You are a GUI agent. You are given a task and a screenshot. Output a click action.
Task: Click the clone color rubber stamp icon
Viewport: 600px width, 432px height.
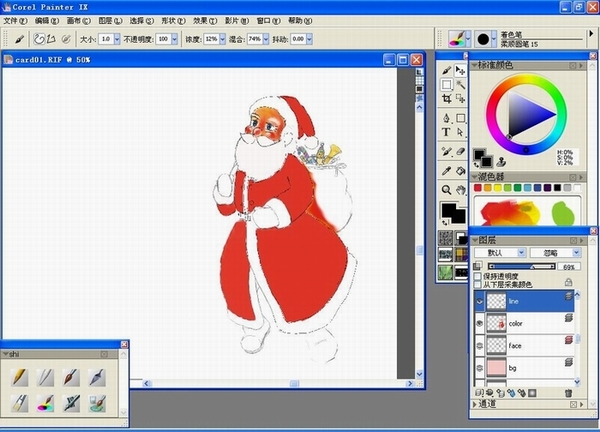click(501, 162)
